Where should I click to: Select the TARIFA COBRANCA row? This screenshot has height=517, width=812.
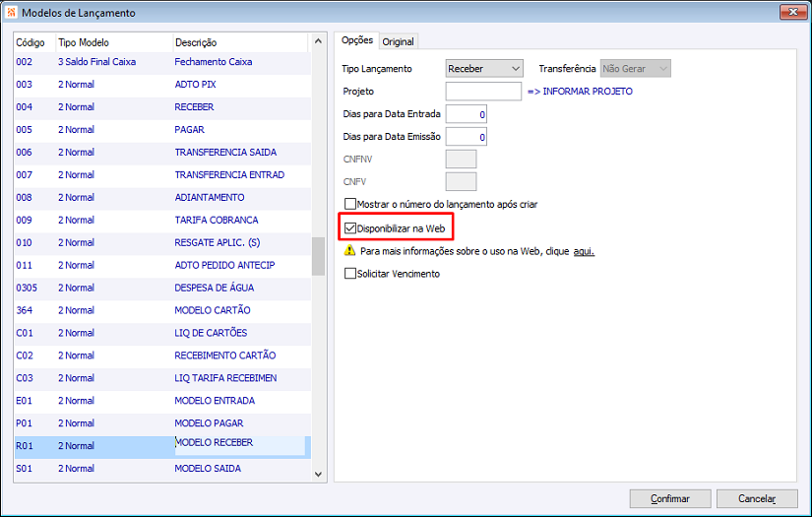tap(162, 221)
